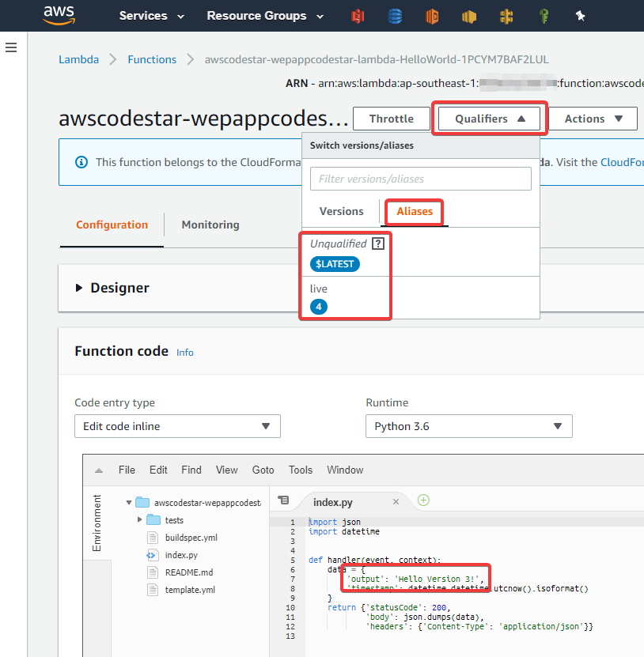Click the yellow hash-like shortcut icon in top bar
Image resolution: width=644 pixels, height=657 pixels.
click(506, 17)
